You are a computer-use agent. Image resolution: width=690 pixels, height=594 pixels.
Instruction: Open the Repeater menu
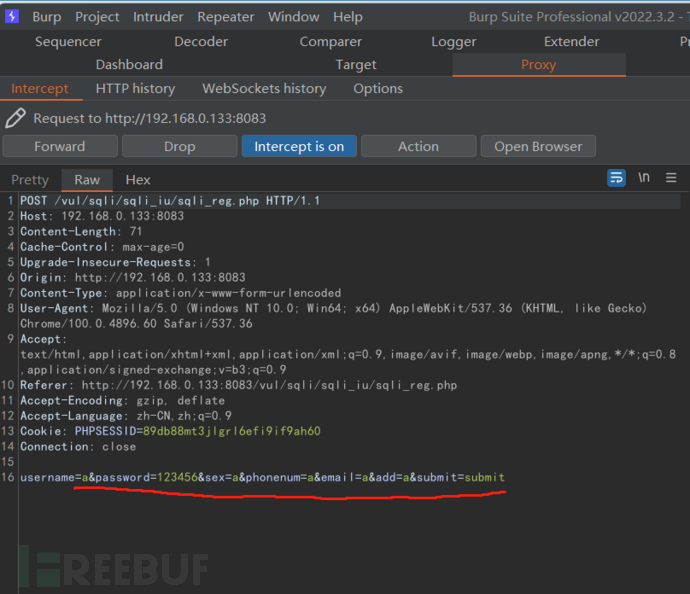coord(226,17)
